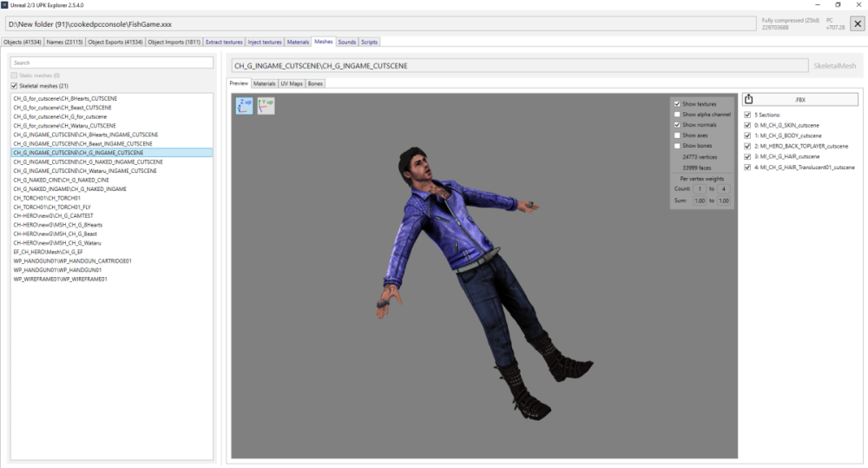Open the UV Maps sub-tab
The image size is (868, 468).
tap(292, 83)
